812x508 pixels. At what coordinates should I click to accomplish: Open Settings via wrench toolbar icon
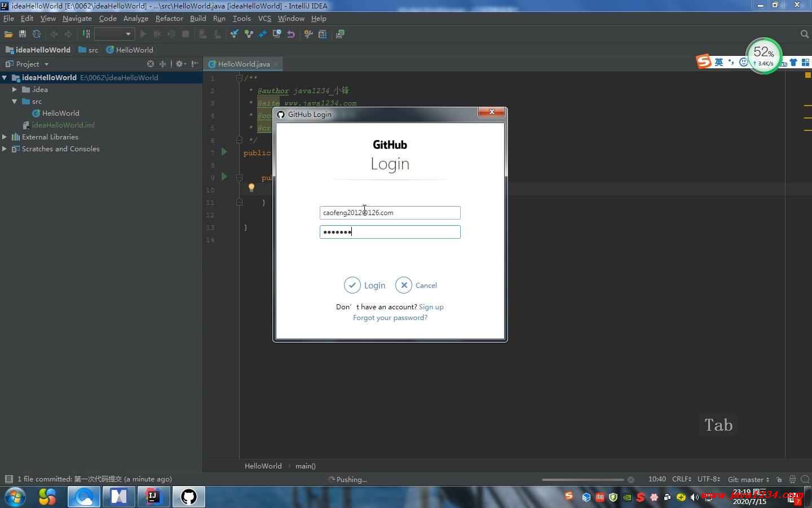[308, 34]
